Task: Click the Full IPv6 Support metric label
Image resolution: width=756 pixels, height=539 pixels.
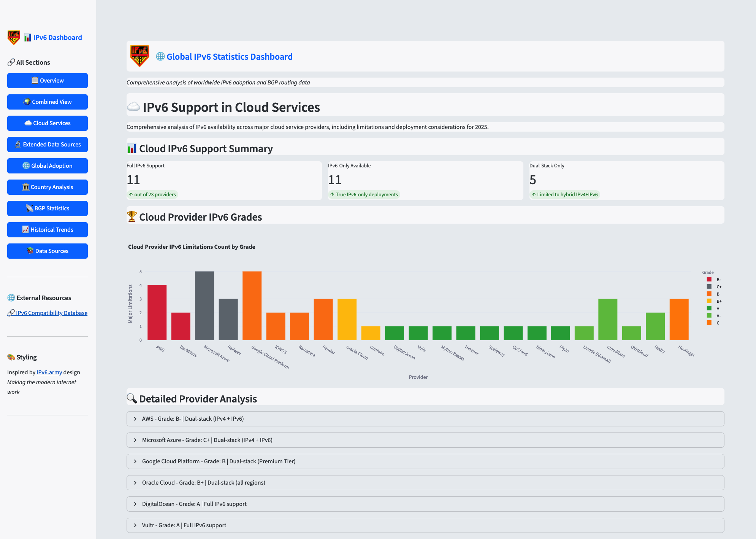Action: [x=146, y=166]
